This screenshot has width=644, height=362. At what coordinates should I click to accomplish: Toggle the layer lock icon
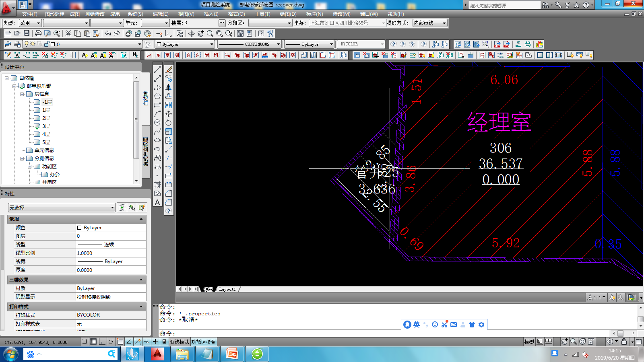click(47, 44)
